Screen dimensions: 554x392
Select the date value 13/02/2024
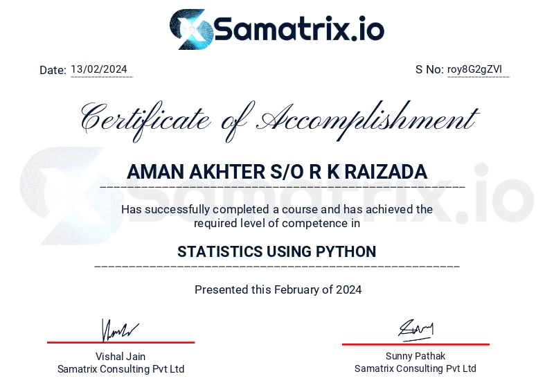(x=99, y=69)
